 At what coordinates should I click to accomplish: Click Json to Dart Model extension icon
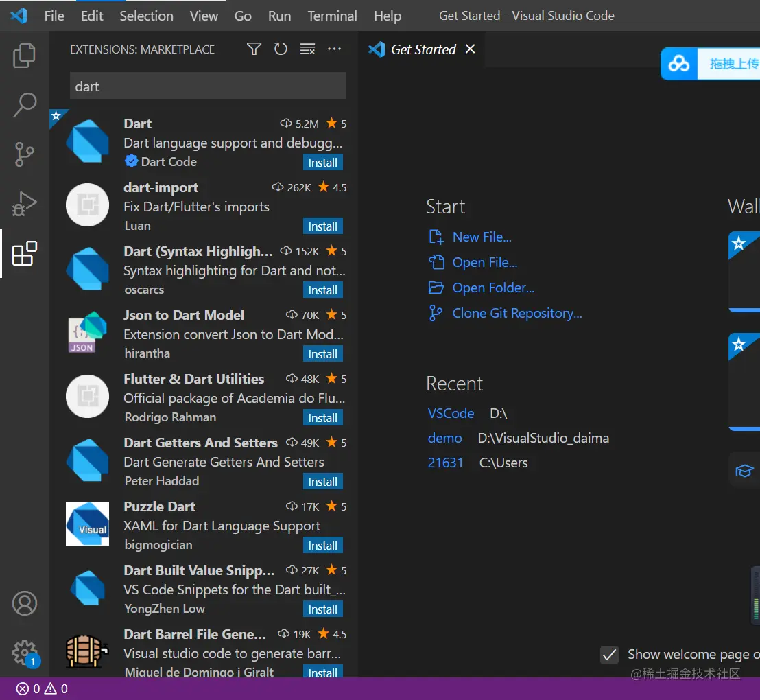(x=87, y=333)
